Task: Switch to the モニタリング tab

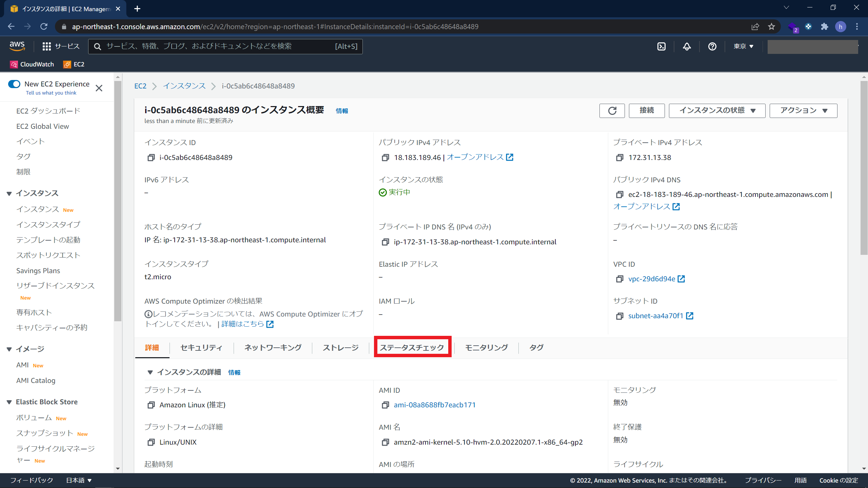Action: click(x=487, y=348)
